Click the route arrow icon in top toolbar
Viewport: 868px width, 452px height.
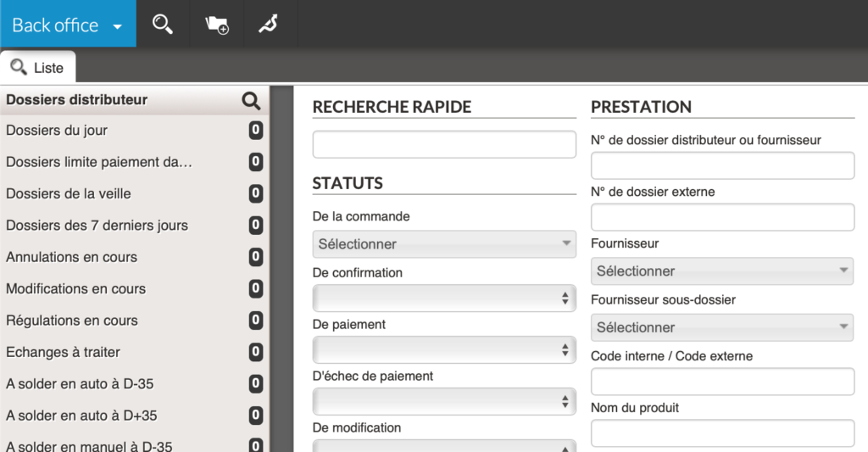pos(269,25)
